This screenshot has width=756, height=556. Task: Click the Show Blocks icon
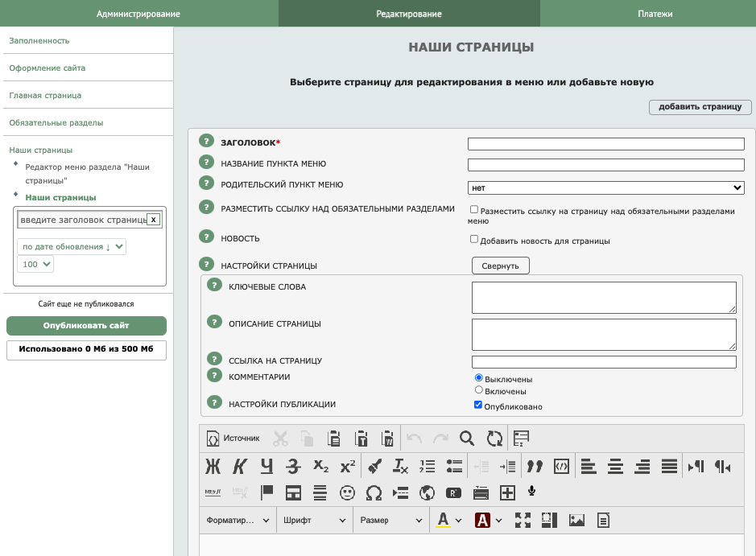[x=550, y=520]
